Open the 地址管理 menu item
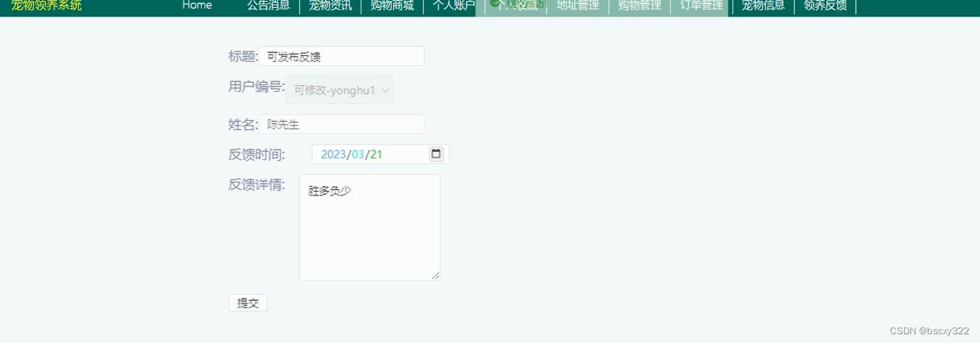 tap(578, 6)
